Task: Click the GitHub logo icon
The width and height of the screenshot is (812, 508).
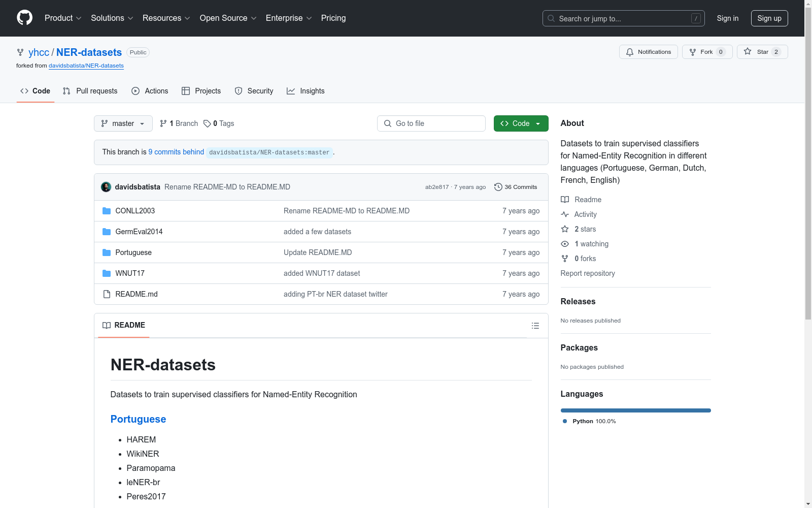Action: pos(24,18)
